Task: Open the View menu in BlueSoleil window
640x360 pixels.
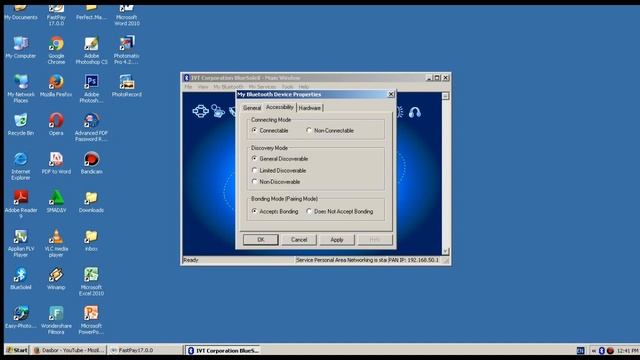Action: coord(203,87)
